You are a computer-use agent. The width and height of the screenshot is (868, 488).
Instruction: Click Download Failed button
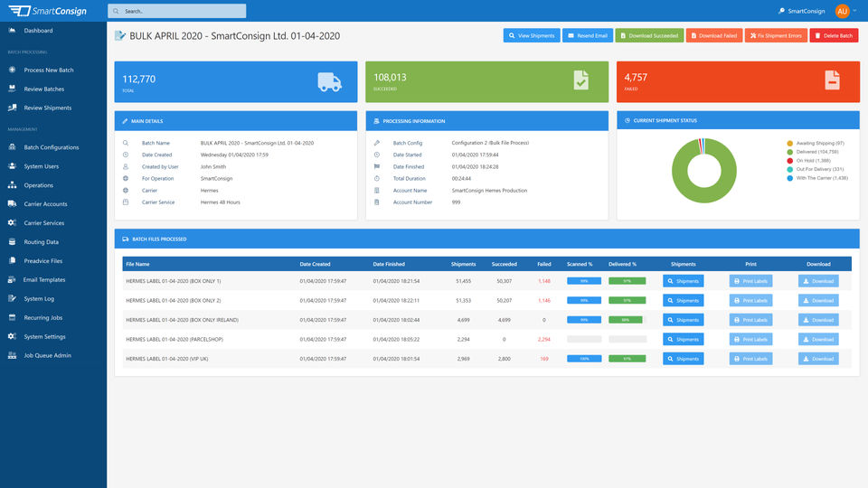click(714, 35)
